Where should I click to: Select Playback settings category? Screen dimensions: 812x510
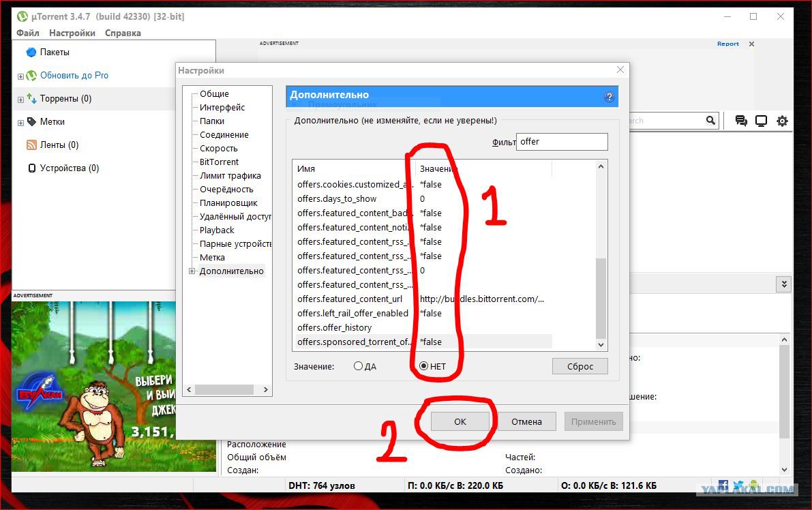pyautogui.click(x=217, y=230)
